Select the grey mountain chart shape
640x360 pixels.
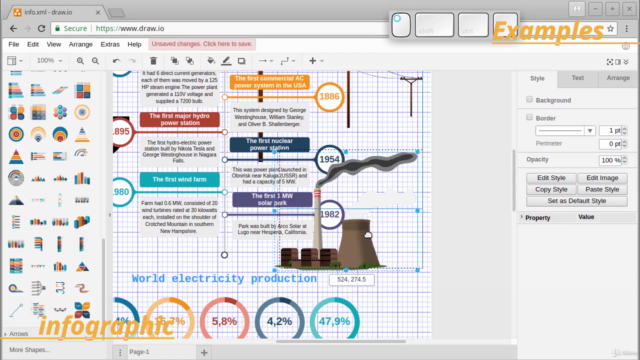[16, 200]
